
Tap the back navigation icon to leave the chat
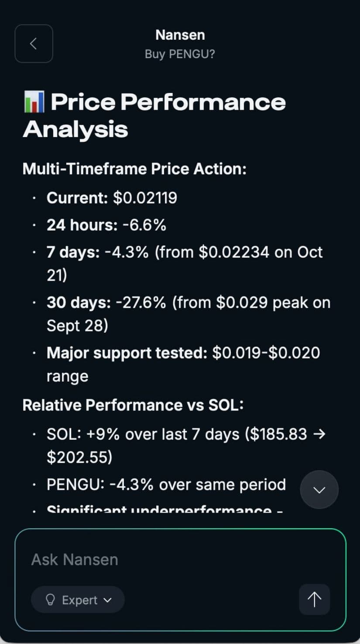pos(34,44)
